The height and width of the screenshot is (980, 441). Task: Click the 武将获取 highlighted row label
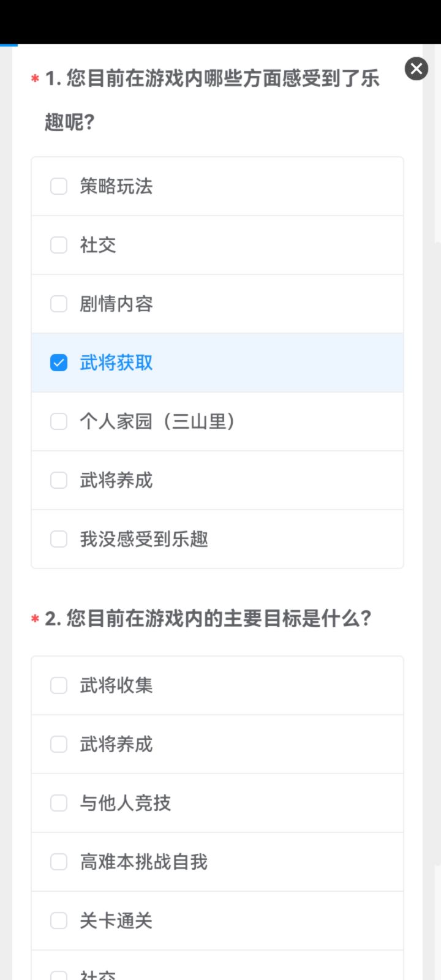point(116,363)
